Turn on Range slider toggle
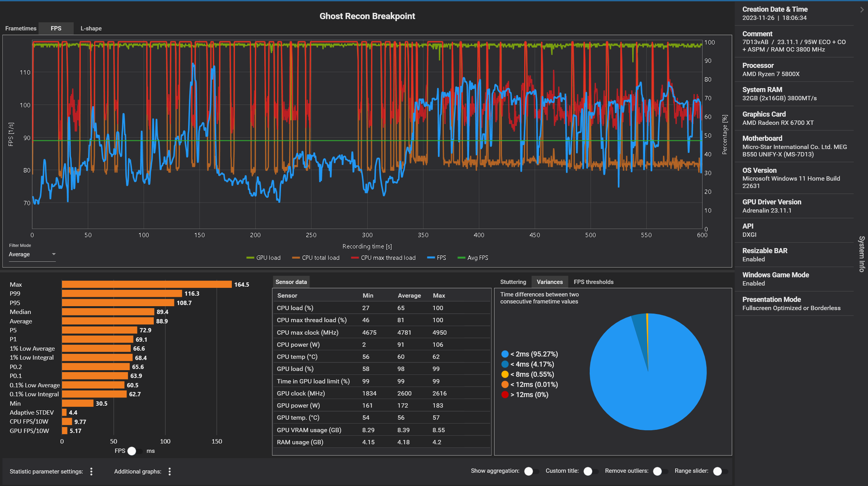 coord(720,471)
